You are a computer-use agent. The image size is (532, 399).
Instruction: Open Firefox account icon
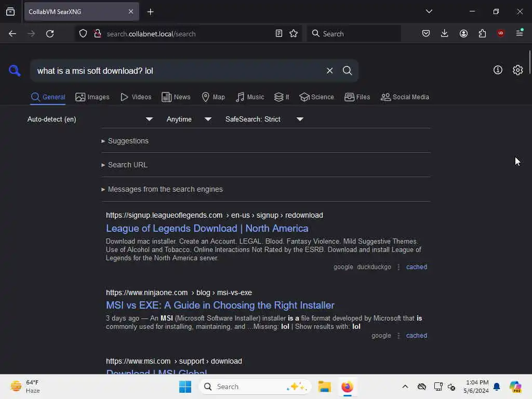tap(463, 33)
